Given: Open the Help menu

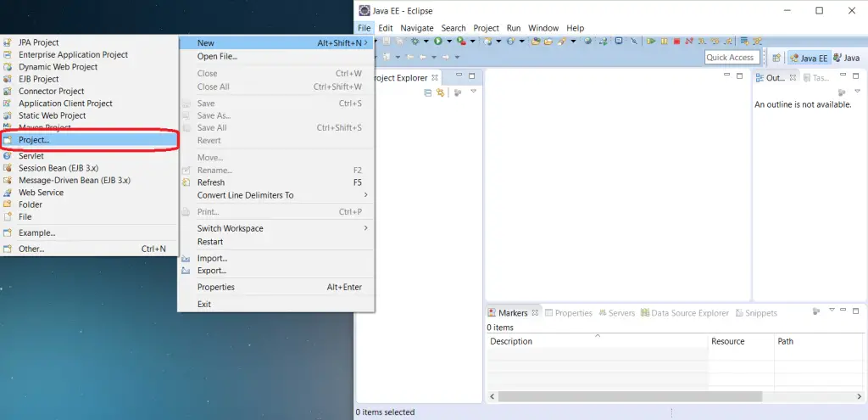Looking at the screenshot, I should 576,28.
